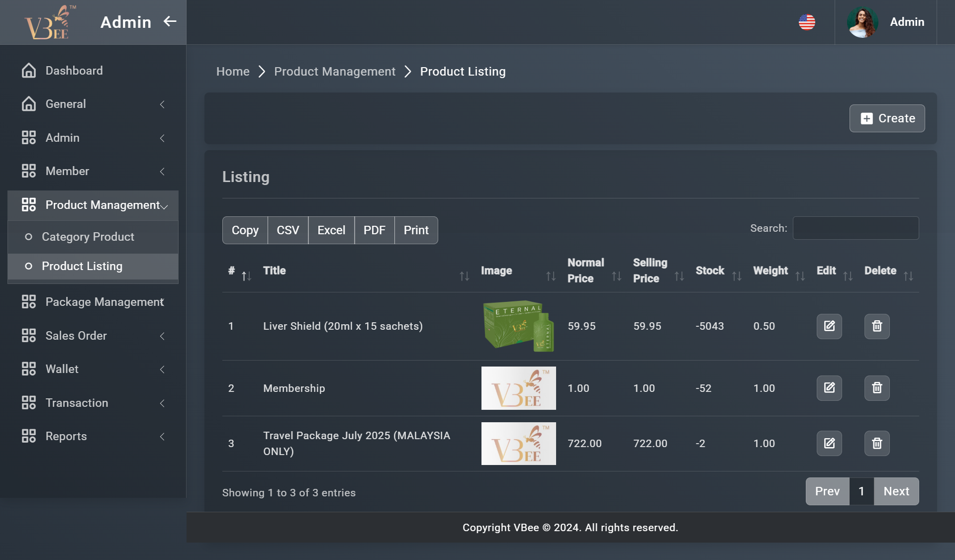Click the VBee logo in header

point(49,22)
